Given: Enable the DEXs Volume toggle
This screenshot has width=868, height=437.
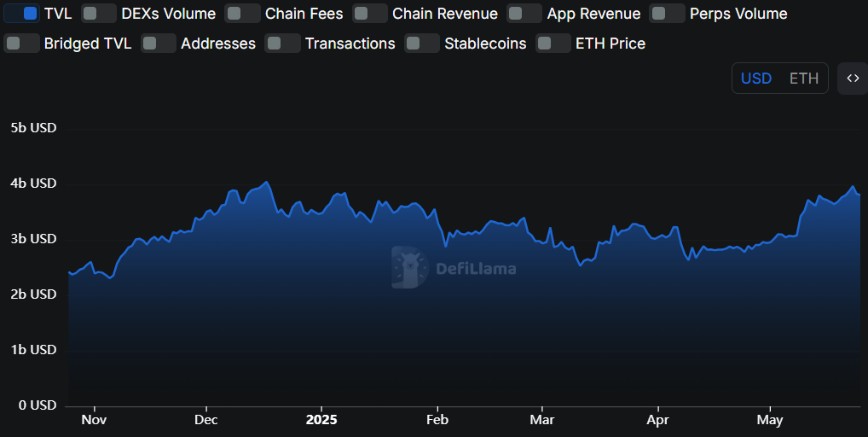Looking at the screenshot, I should [99, 14].
